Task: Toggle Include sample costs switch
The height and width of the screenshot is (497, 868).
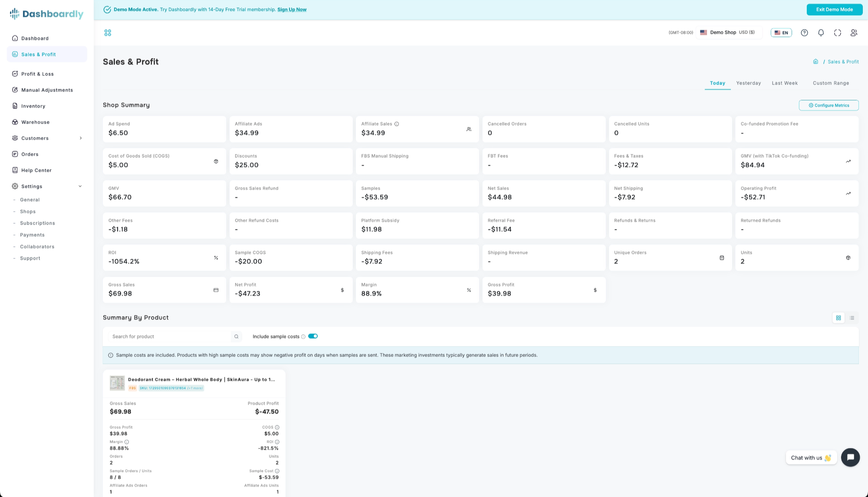Action: pos(313,336)
